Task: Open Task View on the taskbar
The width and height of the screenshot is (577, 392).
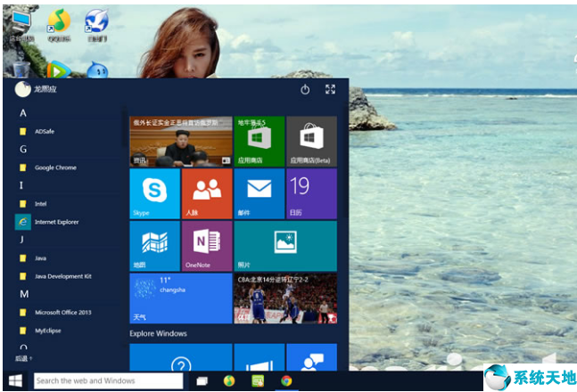Action: 202,381
